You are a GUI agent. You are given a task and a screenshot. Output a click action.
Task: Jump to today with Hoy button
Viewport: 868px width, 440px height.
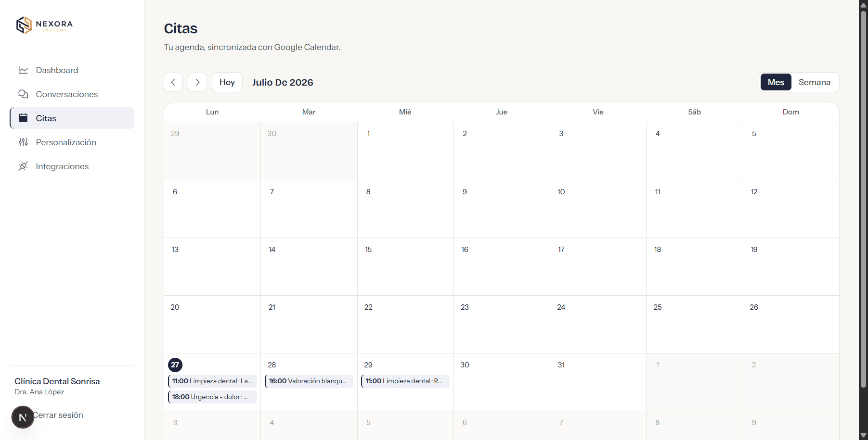(x=227, y=82)
